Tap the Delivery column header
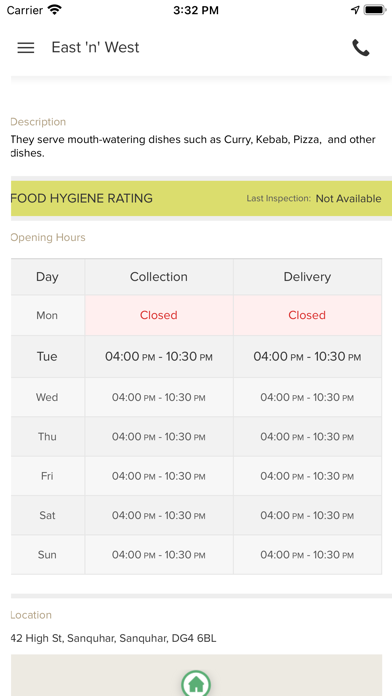 click(x=307, y=277)
